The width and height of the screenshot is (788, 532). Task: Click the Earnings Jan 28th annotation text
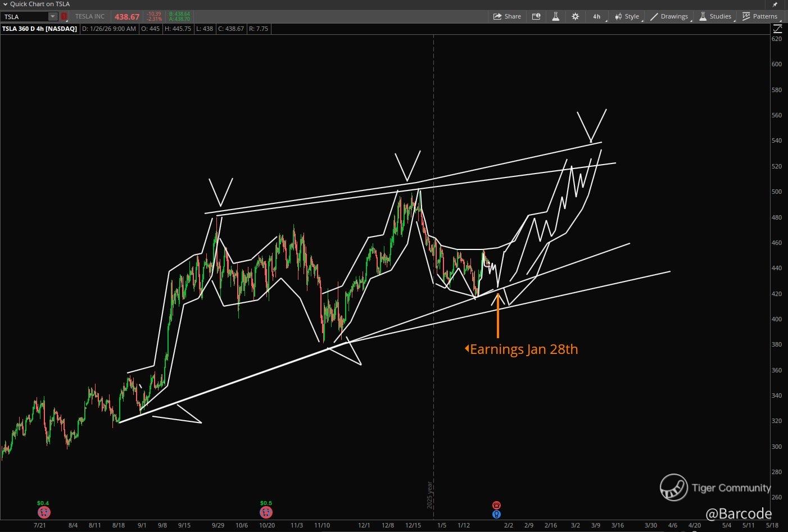tap(523, 349)
